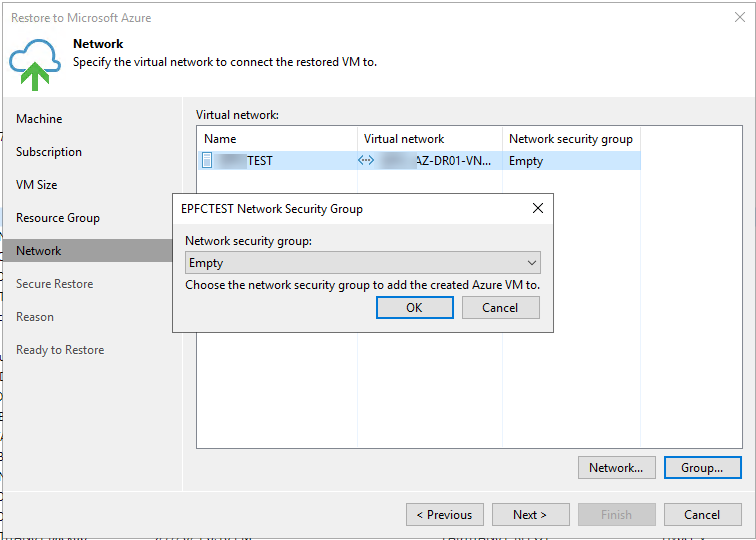756x540 pixels.
Task: Close the Restore to Microsoft Azure wizard
Action: coord(740,17)
